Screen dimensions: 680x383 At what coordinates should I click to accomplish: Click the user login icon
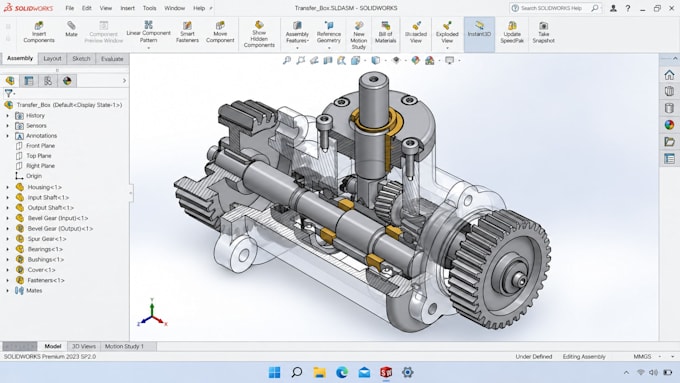point(613,8)
